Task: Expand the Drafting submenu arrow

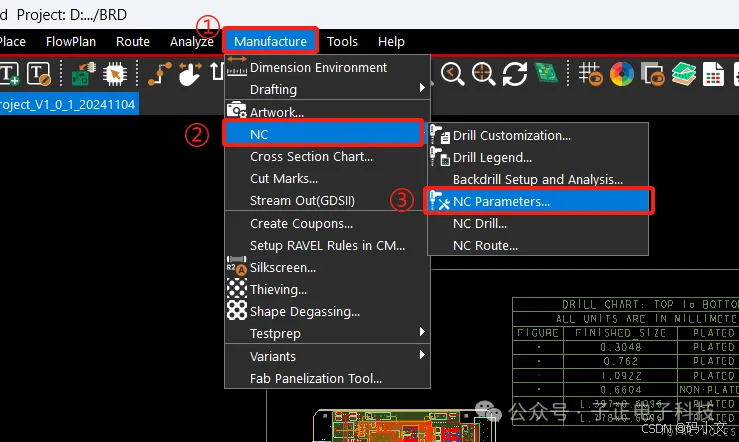Action: tap(422, 88)
